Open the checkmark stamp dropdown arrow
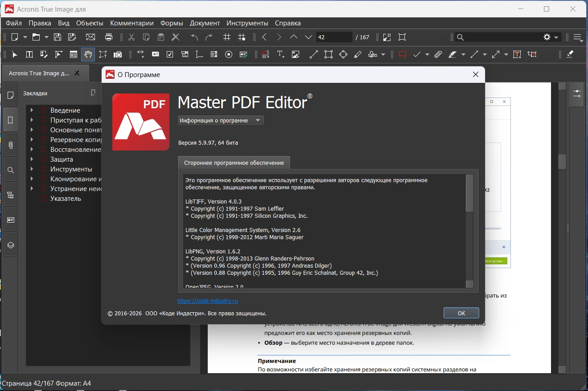Image resolution: width=588 pixels, height=391 pixels. [x=427, y=55]
